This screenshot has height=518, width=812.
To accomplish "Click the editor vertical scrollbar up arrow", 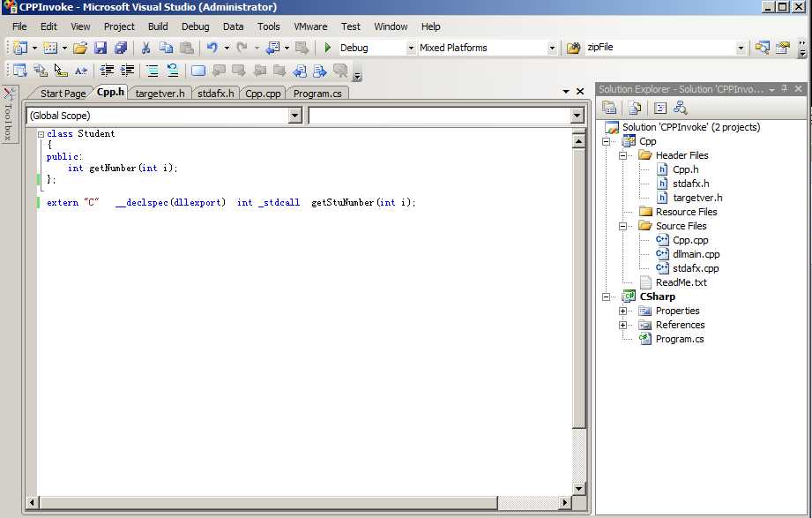I will pos(579,141).
